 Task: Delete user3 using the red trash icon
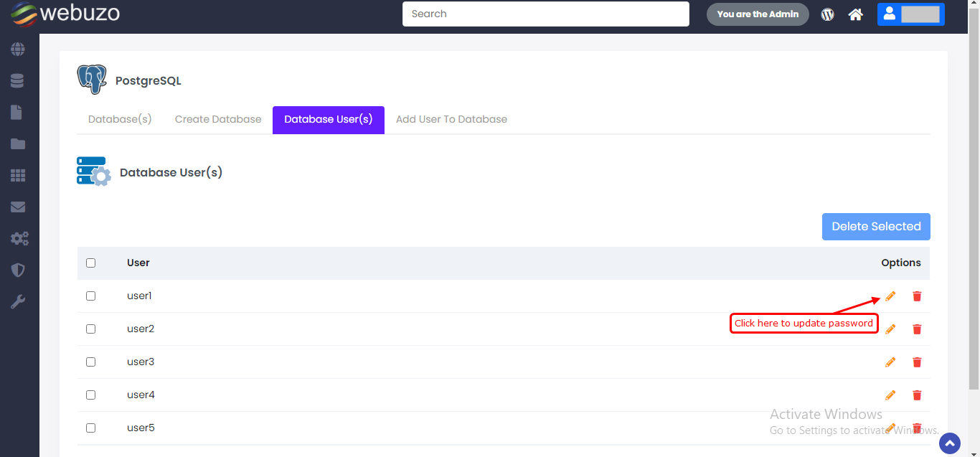(x=917, y=362)
